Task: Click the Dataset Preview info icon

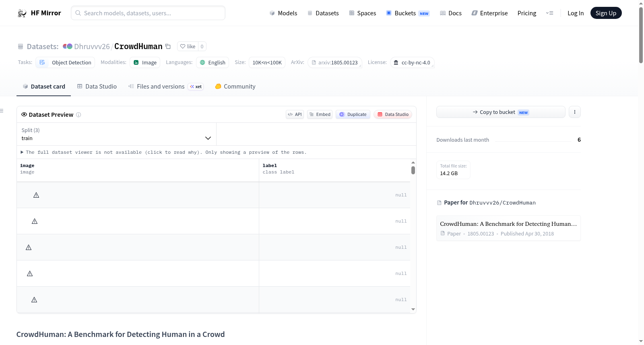Action: [78, 115]
